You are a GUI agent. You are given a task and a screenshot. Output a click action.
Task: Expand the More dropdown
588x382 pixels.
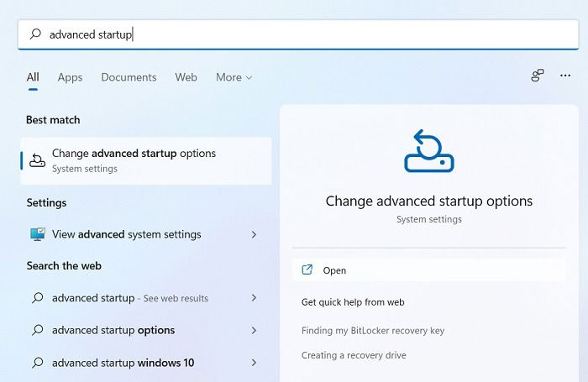(234, 77)
